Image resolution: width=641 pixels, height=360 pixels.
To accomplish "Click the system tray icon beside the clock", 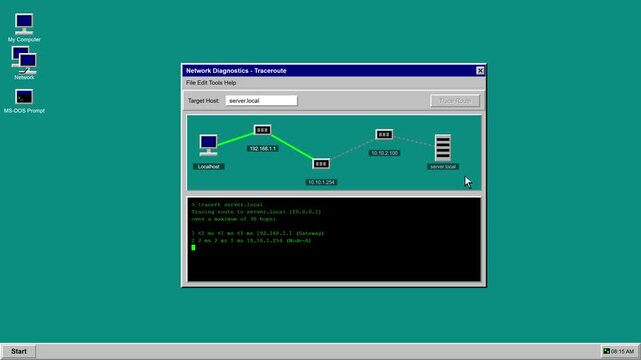I will 607,351.
